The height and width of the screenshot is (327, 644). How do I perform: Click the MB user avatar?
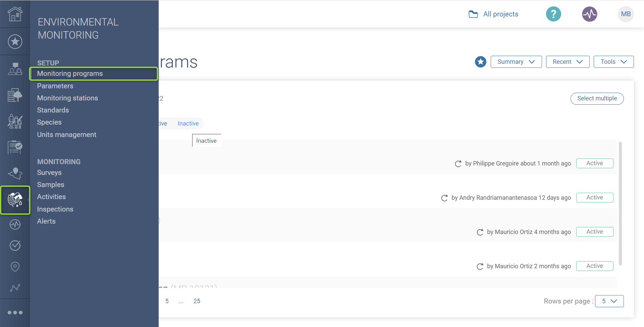coord(626,14)
